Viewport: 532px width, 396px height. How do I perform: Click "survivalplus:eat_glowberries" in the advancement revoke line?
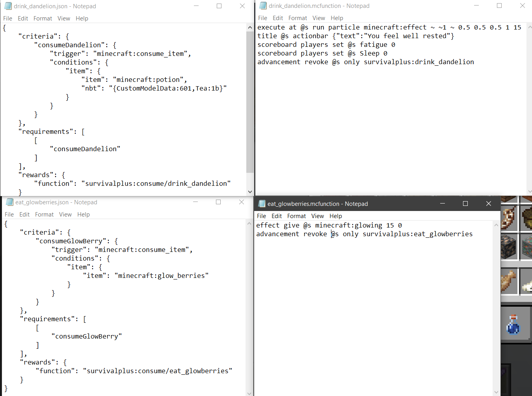418,234
